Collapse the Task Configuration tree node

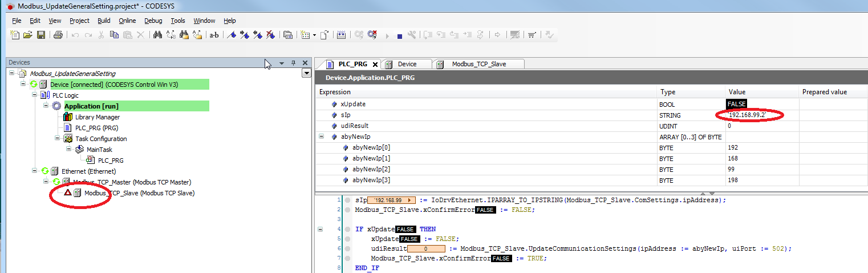click(x=58, y=139)
